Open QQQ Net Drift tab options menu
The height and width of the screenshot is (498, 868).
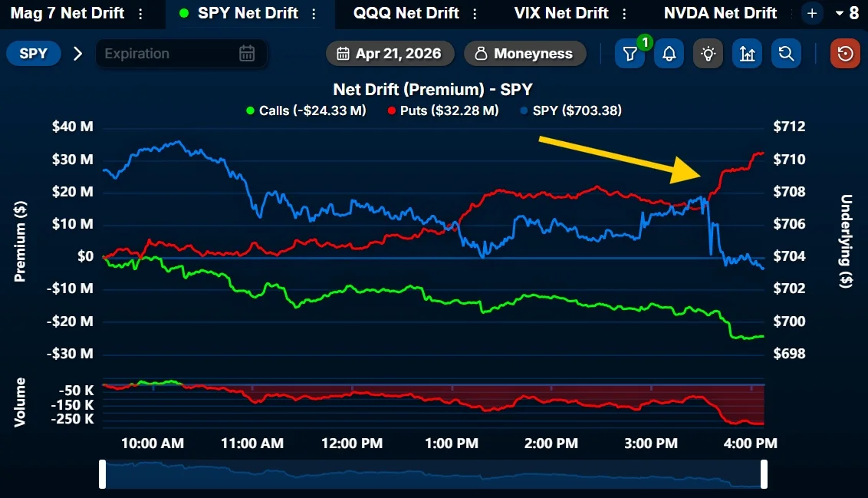[475, 14]
